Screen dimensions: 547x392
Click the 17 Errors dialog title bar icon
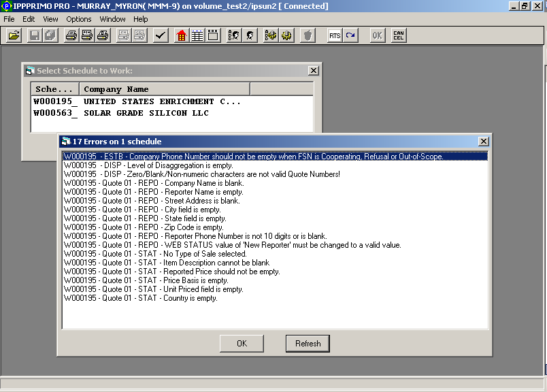click(65, 141)
